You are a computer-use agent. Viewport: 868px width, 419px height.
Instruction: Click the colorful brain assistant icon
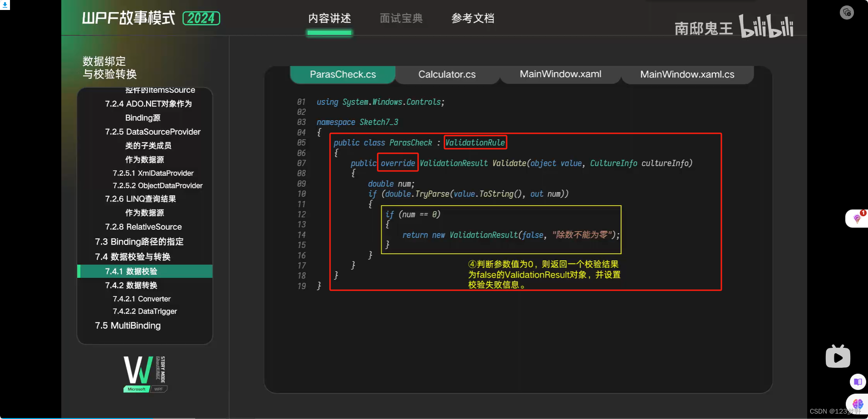(x=858, y=404)
